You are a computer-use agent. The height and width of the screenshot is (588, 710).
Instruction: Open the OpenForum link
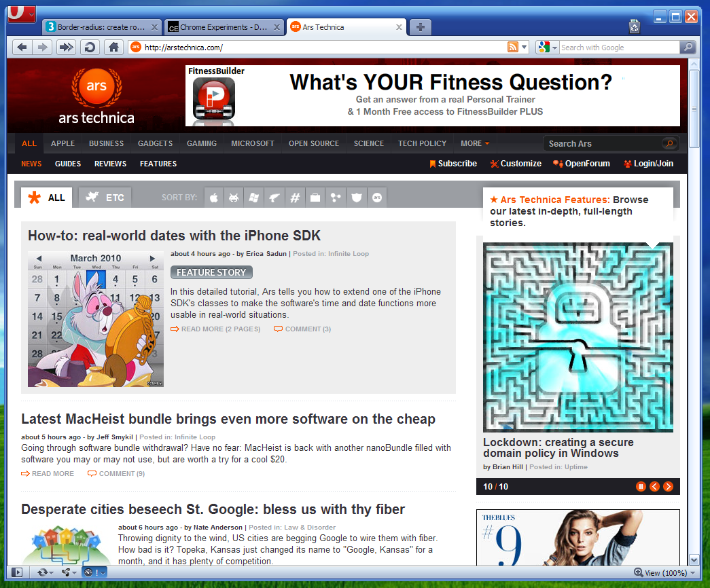click(582, 164)
